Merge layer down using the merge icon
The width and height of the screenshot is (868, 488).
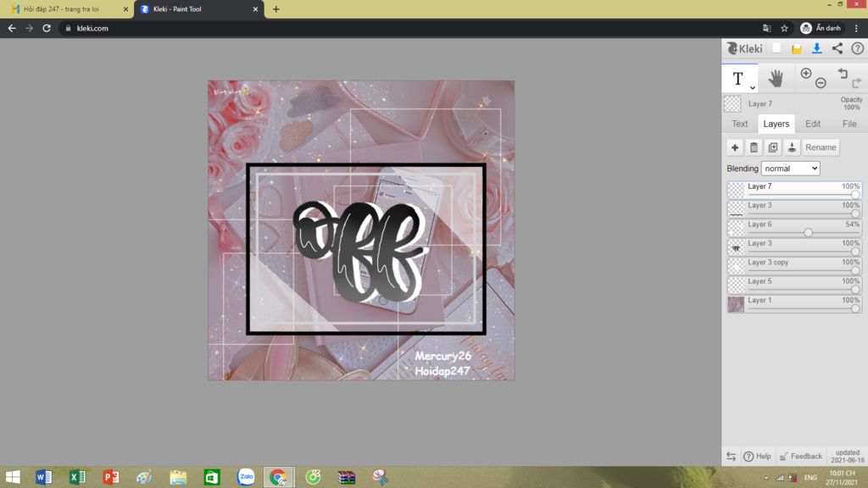(x=793, y=147)
